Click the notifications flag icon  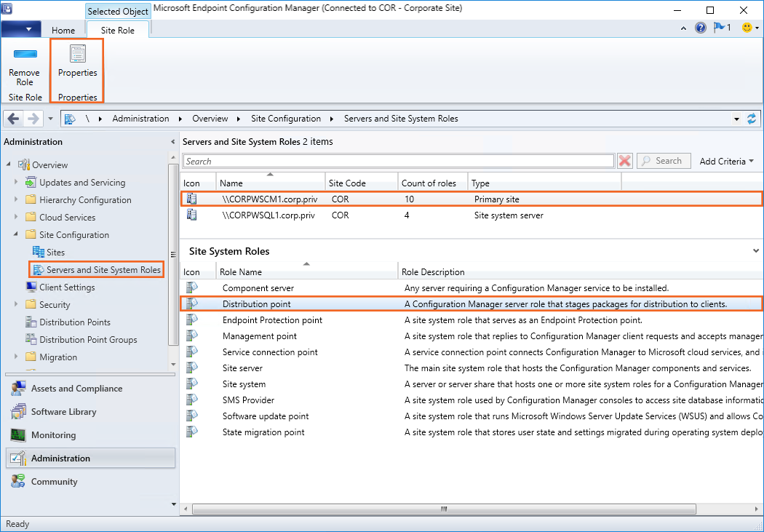click(x=721, y=28)
